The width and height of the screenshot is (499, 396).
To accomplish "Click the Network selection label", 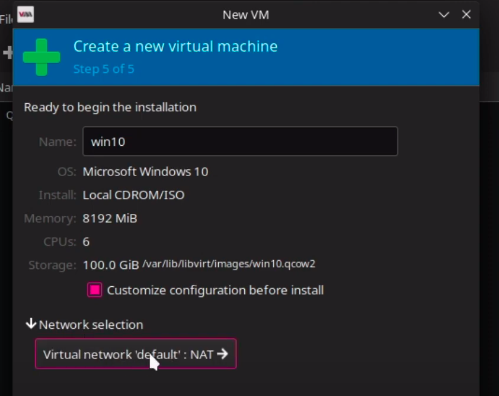I will click(x=91, y=325).
